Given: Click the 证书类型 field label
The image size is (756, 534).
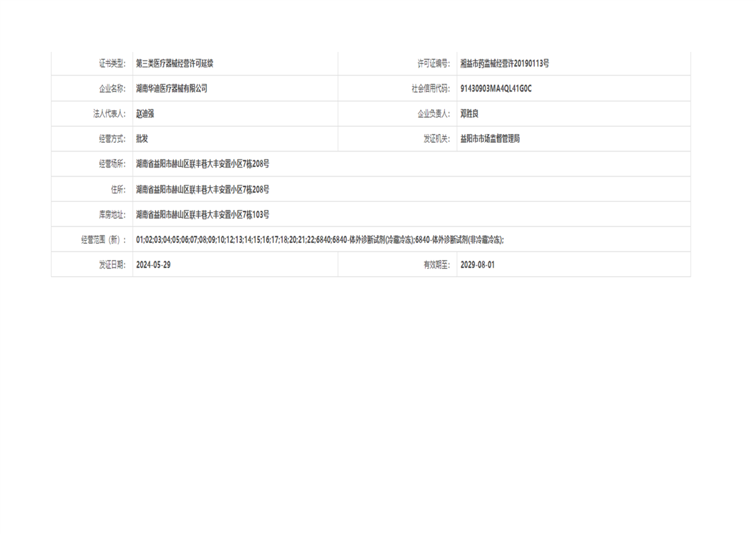Looking at the screenshot, I should tap(112, 63).
